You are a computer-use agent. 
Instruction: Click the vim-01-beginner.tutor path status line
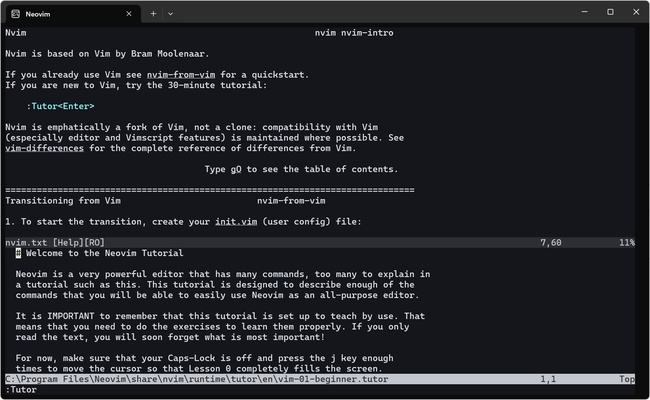click(x=320, y=379)
